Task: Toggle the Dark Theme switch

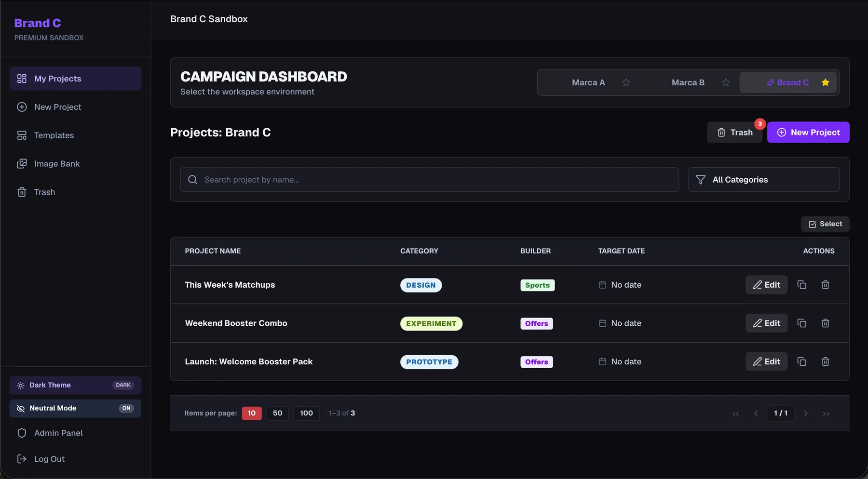Action: (75, 385)
